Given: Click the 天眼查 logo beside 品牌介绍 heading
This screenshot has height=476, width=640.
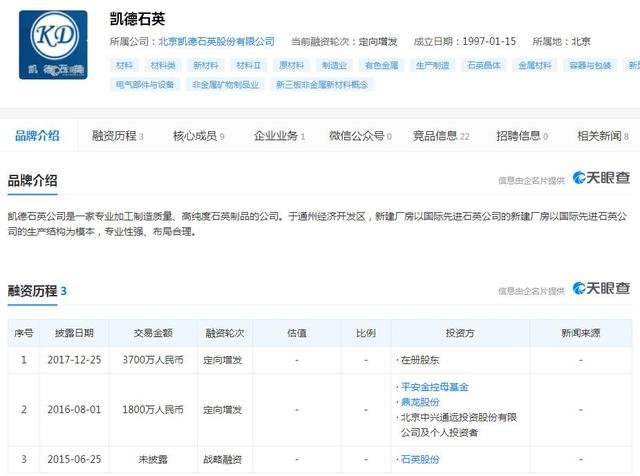Looking at the screenshot, I should click(x=601, y=178).
